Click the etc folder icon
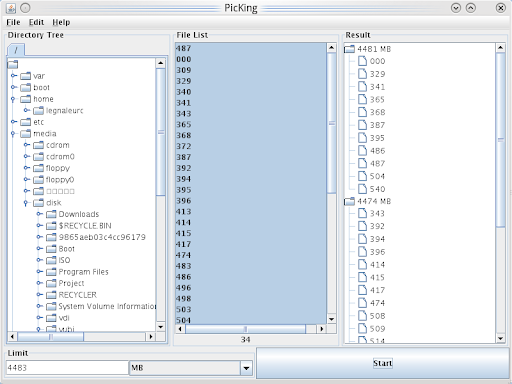This screenshot has height=384, width=512. pyautogui.click(x=25, y=122)
